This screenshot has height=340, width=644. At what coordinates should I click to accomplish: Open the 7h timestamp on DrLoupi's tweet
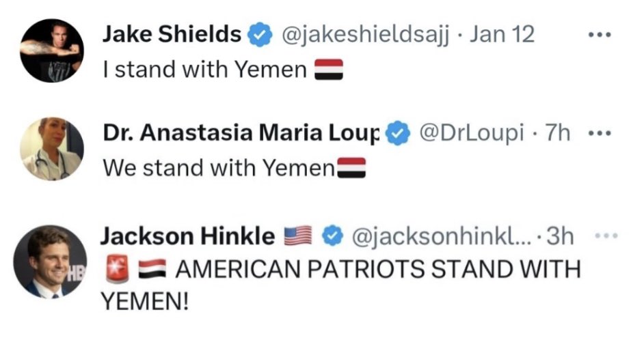tap(554, 133)
